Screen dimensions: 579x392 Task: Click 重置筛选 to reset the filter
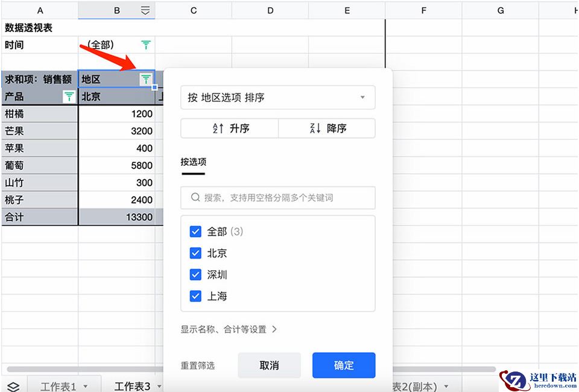point(197,365)
